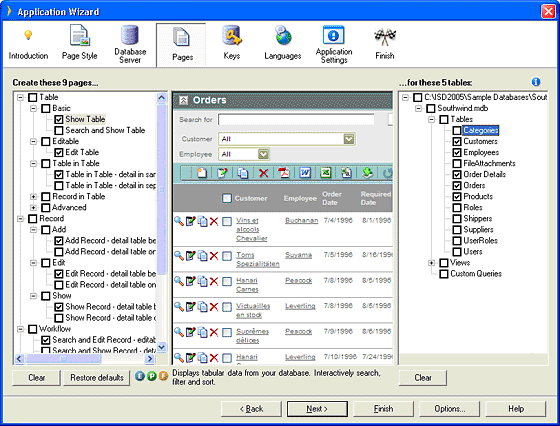Click the Finish button at bottom
This screenshot has height=426, width=560.
(x=383, y=409)
